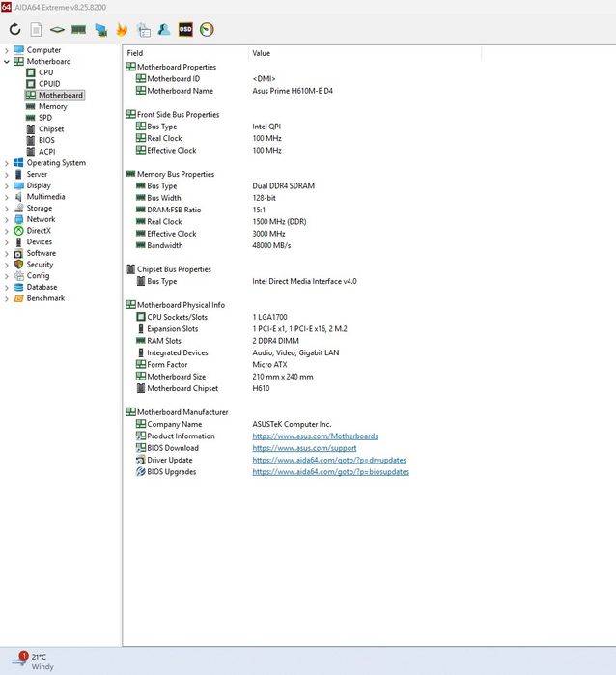Expand the Benchmark tree node
Image resolution: width=616 pixels, height=675 pixels.
pos(6,298)
